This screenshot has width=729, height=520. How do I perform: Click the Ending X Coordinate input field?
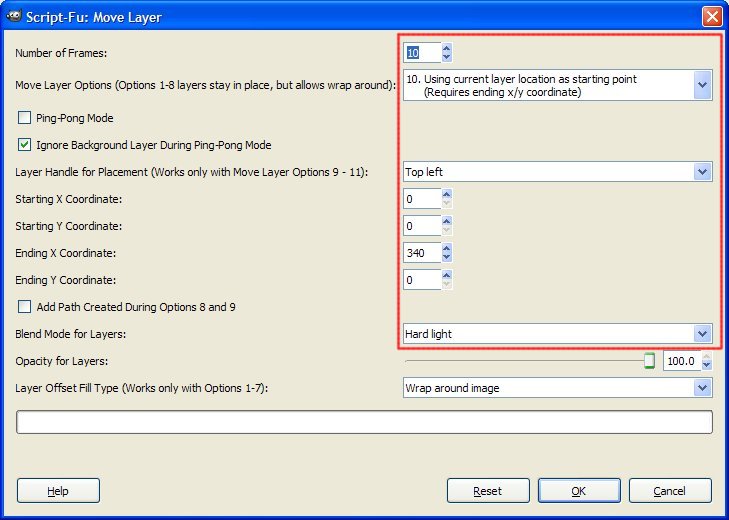point(422,253)
